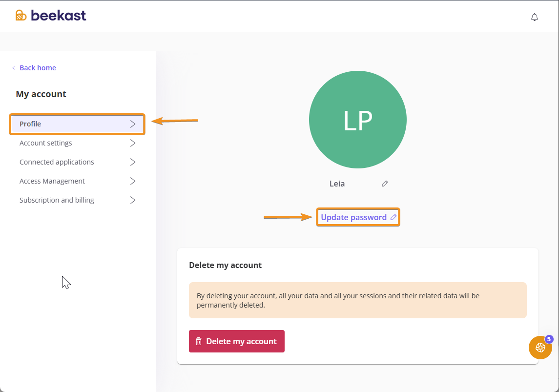Open the notifications bell
The image size is (559, 392).
point(535,17)
